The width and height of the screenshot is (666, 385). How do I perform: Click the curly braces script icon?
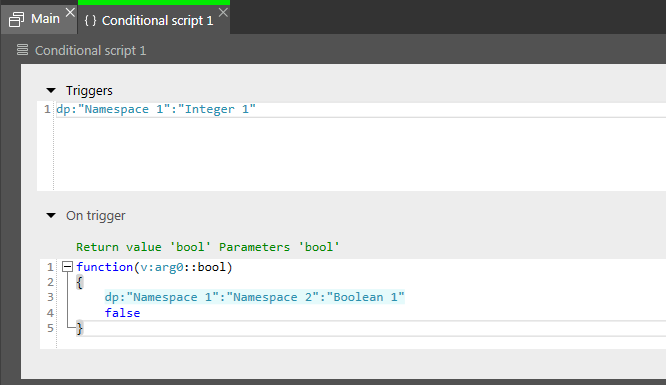tap(90, 20)
